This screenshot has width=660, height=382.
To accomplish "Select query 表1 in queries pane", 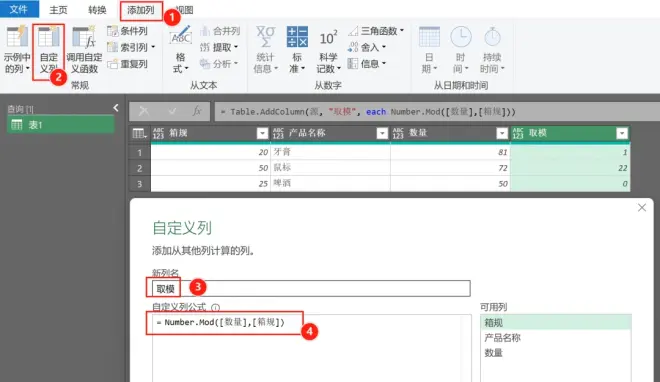I will [x=61, y=125].
